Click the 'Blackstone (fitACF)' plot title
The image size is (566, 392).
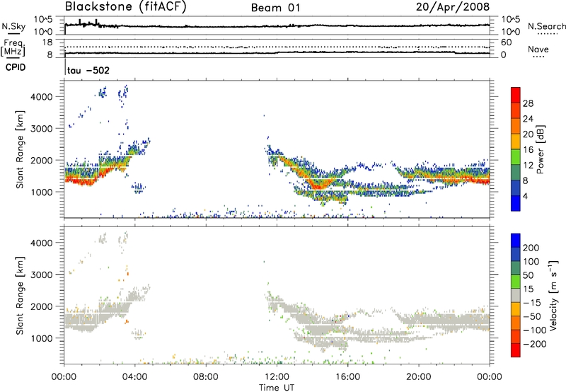(x=126, y=6)
